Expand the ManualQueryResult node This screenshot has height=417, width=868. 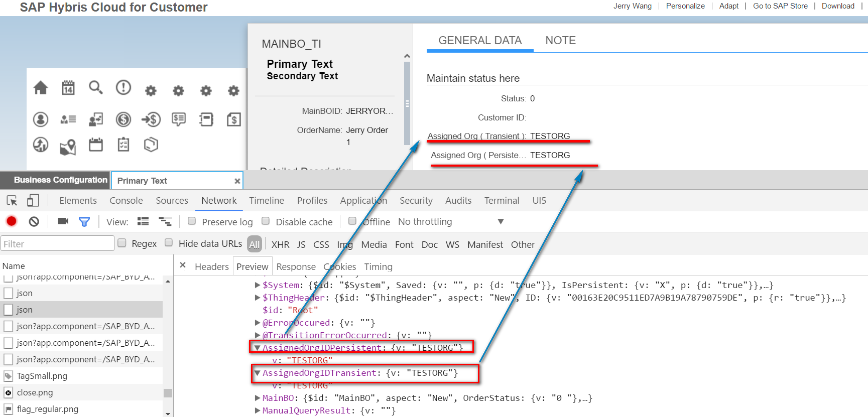point(258,410)
